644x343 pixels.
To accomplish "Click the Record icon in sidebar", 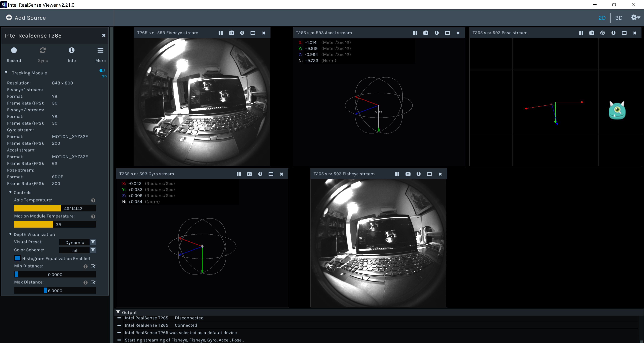I will click(x=14, y=50).
